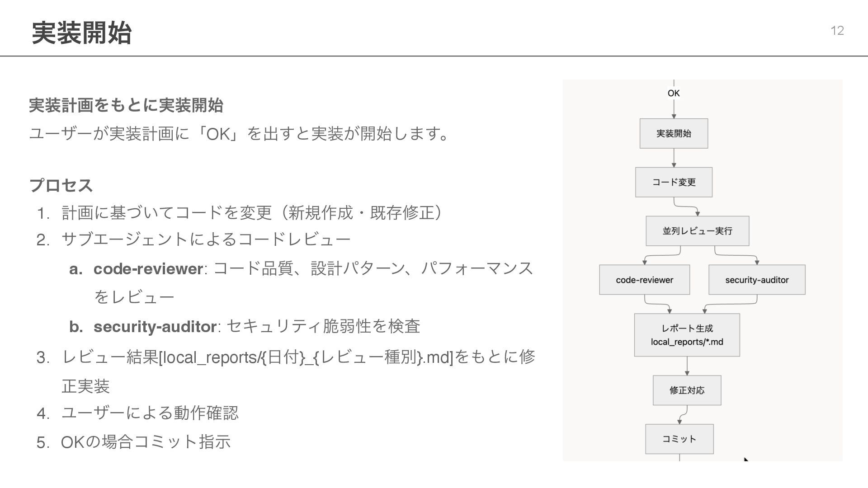Image resolution: width=868 pixels, height=488 pixels.
Task: Click the security-auditor flowchart box
Action: click(x=757, y=280)
